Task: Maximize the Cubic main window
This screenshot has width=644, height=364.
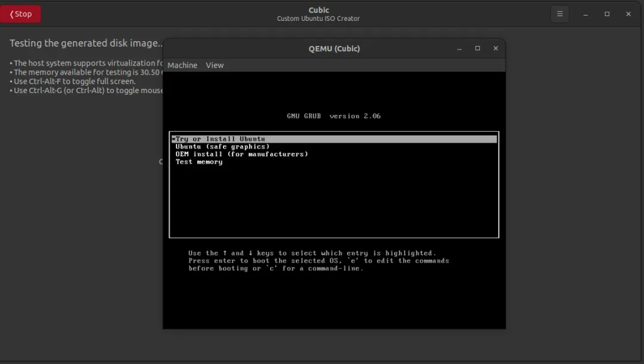Action: click(x=607, y=14)
